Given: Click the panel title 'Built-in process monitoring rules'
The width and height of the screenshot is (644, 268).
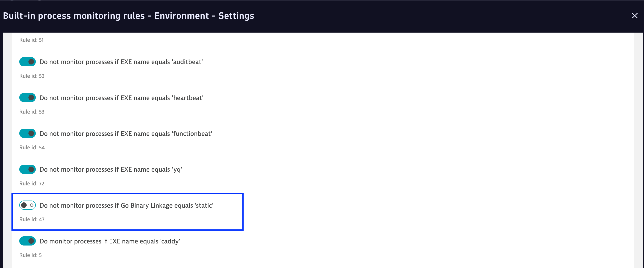Looking at the screenshot, I should point(74,16).
